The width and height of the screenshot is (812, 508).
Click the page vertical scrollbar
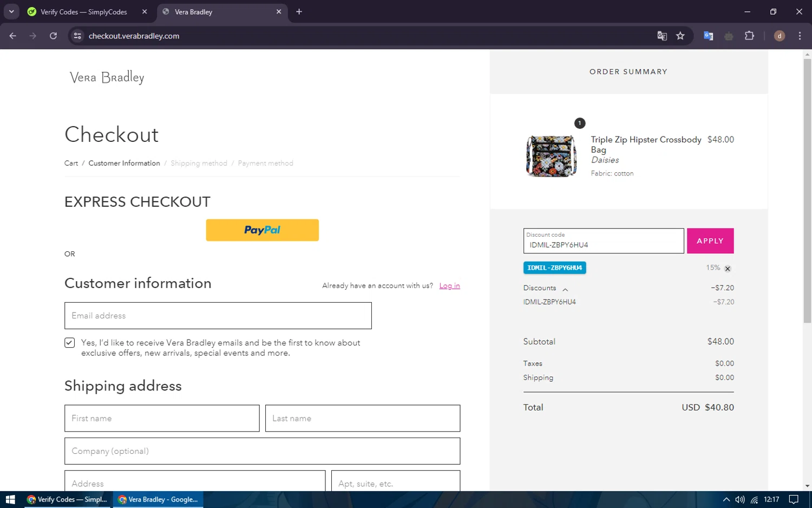(x=807, y=192)
